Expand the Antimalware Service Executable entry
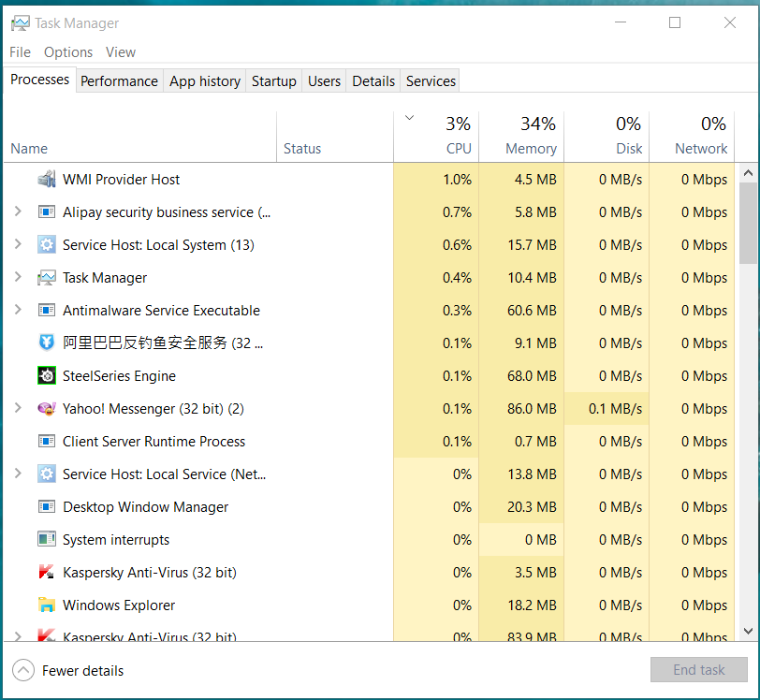 (18, 311)
